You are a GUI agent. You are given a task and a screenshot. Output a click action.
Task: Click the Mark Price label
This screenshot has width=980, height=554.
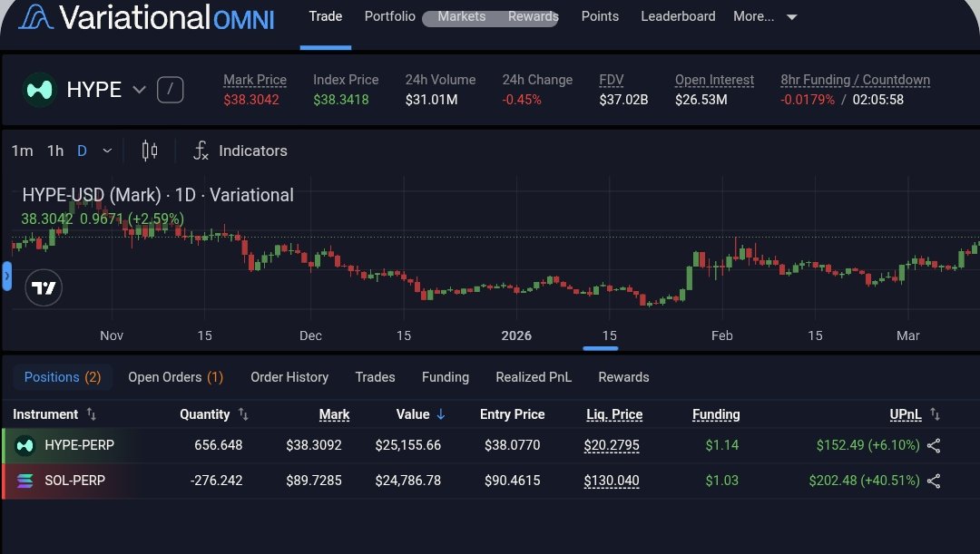point(255,80)
